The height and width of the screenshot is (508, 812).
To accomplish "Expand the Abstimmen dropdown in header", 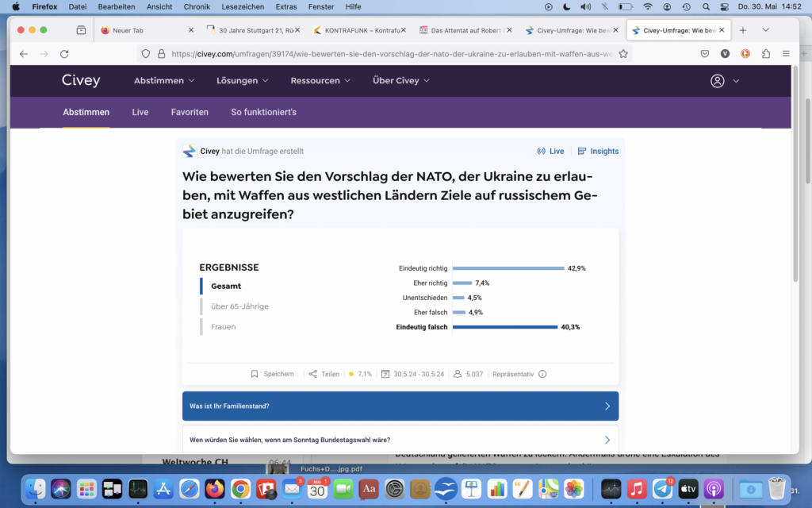I will pos(164,81).
